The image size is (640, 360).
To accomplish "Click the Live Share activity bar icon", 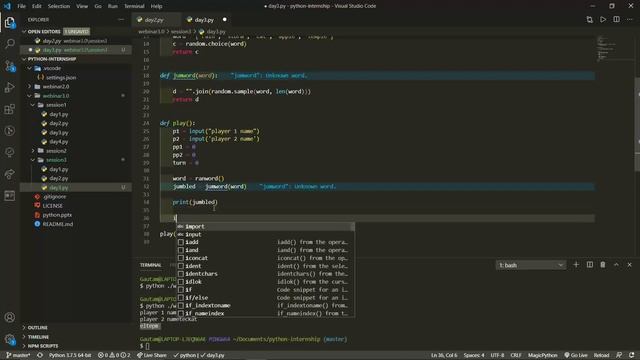I will (10, 174).
